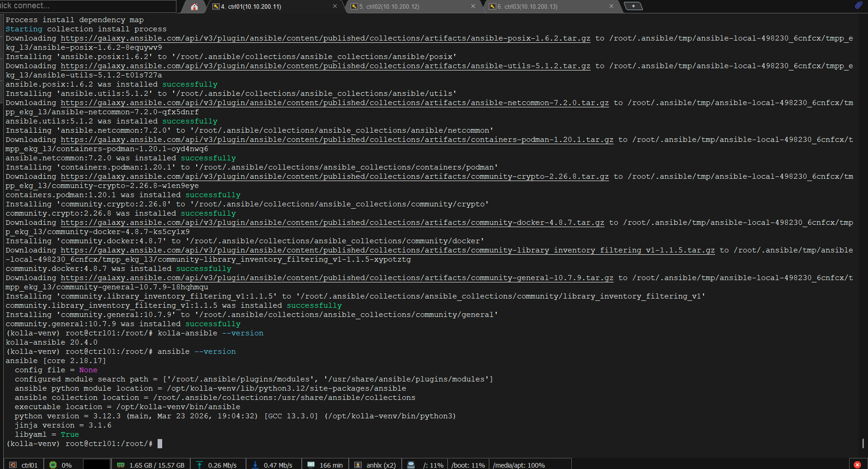868x469 pixels.
Task: Click the download speed arrow icon
Action: pyautogui.click(x=255, y=465)
